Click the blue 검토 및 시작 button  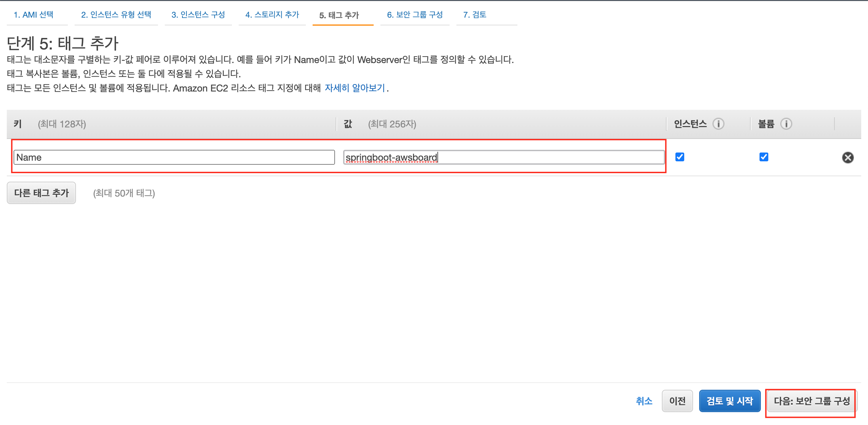point(730,401)
